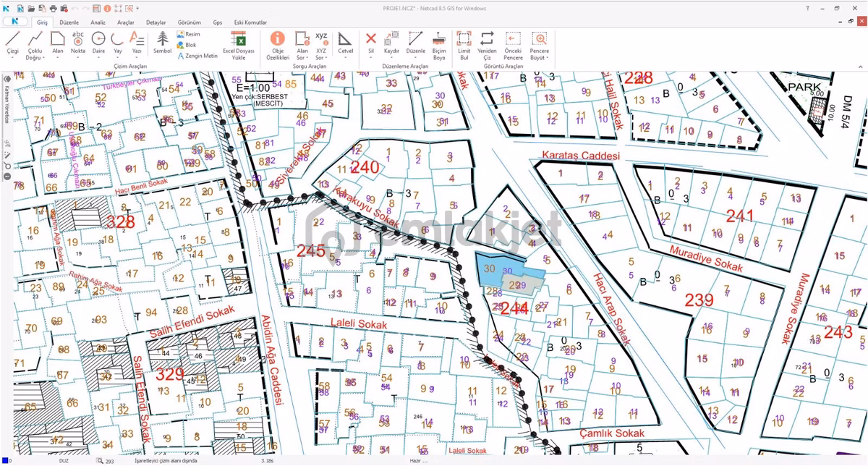Insert a Resim image

pyautogui.click(x=189, y=34)
